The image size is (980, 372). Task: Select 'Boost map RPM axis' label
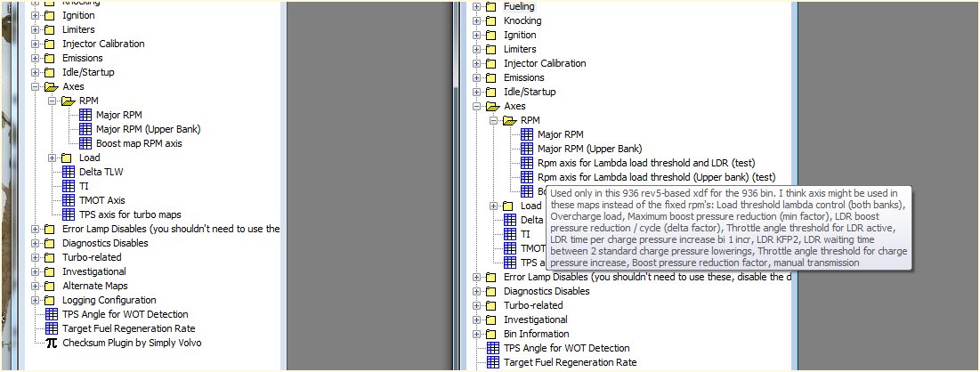point(139,144)
